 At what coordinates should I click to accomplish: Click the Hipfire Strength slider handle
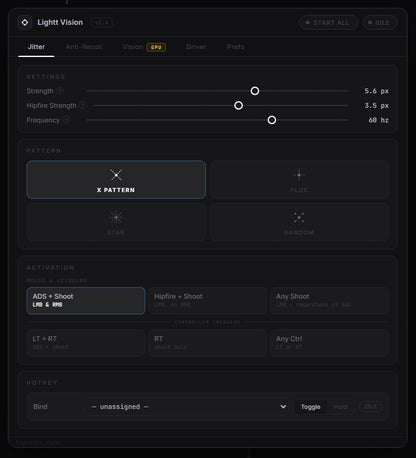[x=238, y=105]
